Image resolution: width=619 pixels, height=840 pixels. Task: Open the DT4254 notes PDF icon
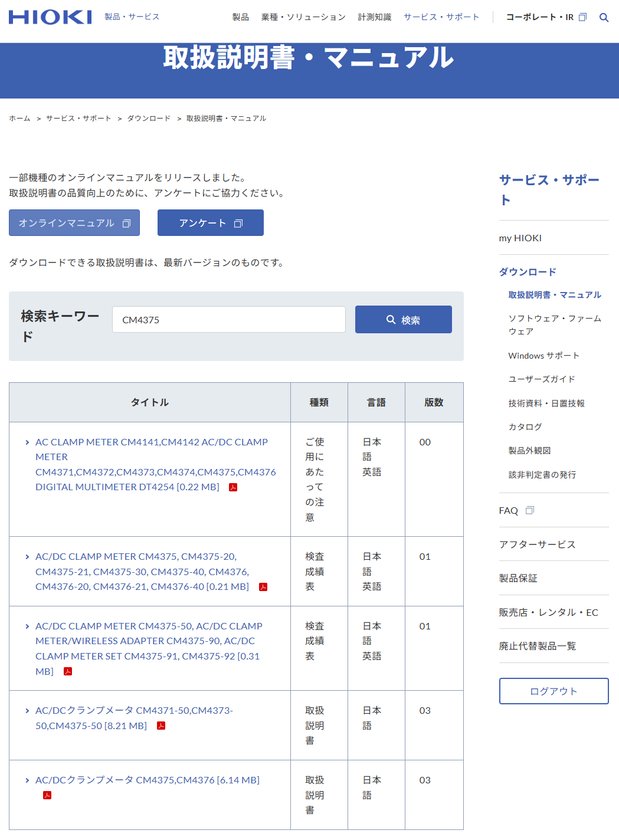(232, 487)
